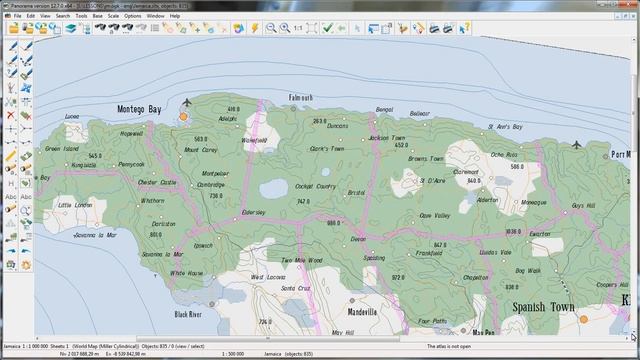Click the Black River label on map

pyautogui.click(x=188, y=314)
